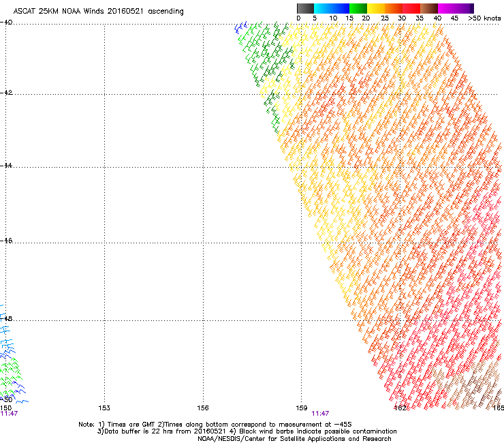Screen dimensions: 504x443
Task: Click the gray 0–5 knots legend segment
Action: [x=305, y=8]
